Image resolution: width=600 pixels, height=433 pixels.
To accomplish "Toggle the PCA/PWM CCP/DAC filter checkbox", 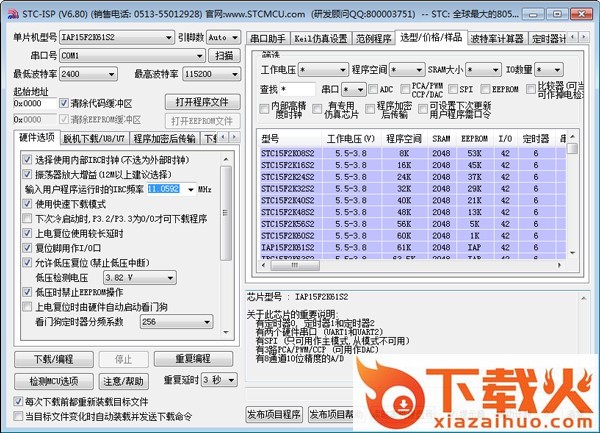I will (x=404, y=89).
